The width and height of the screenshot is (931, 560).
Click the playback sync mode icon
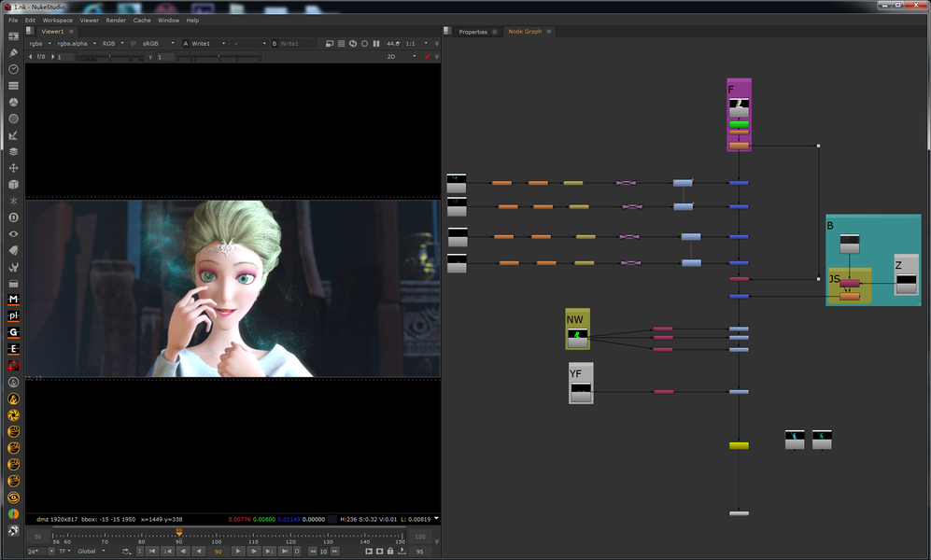click(x=126, y=551)
